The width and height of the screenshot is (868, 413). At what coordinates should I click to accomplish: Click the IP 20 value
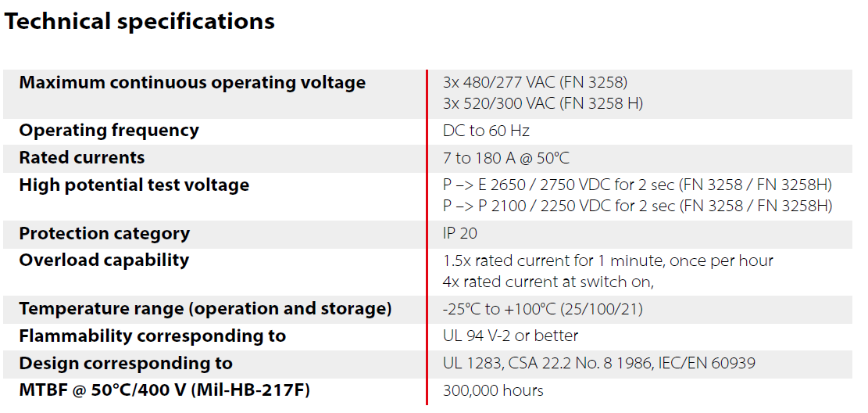pos(459,233)
